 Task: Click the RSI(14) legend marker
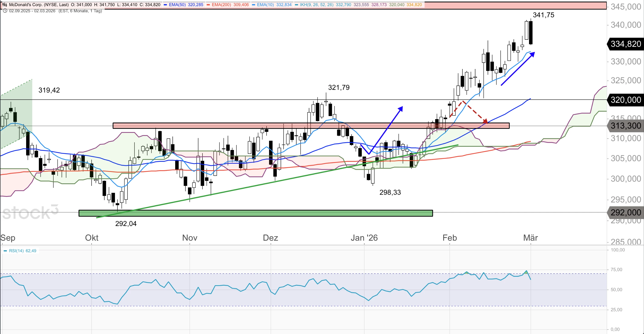point(5,251)
